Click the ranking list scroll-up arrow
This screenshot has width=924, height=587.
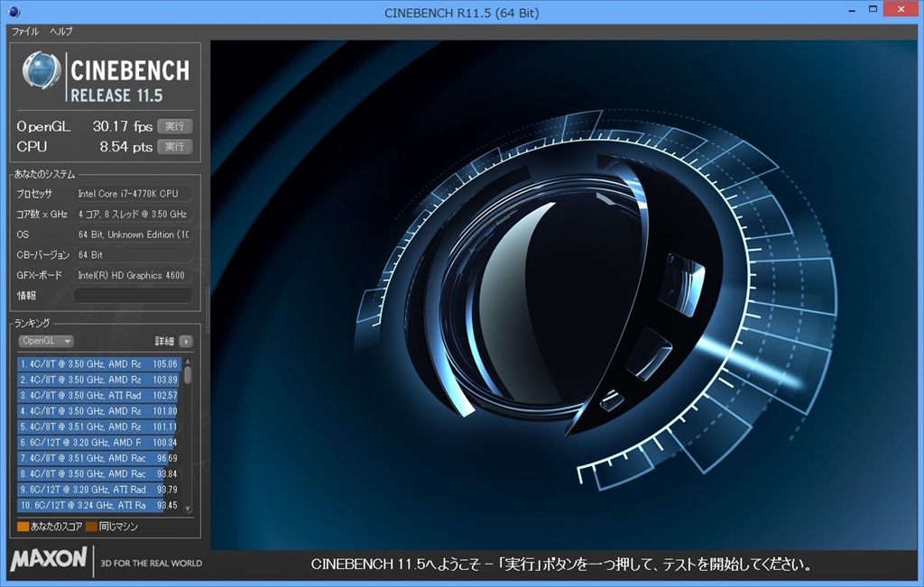pos(188,362)
